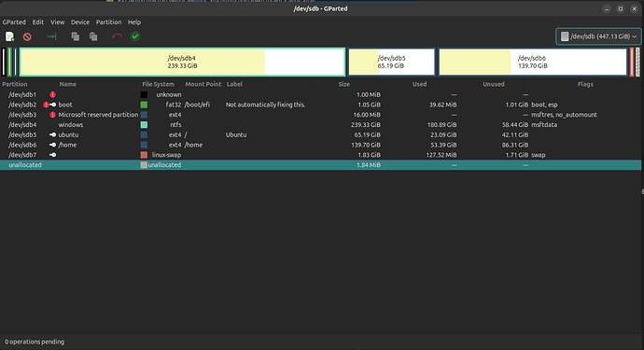Click the Name column header
Viewport: 644px width, 350px height.
[68, 84]
